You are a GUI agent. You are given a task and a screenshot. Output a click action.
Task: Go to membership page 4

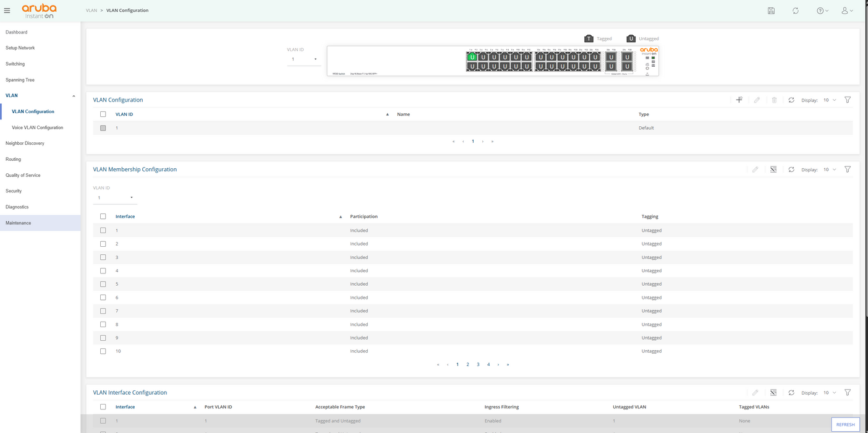tap(488, 364)
